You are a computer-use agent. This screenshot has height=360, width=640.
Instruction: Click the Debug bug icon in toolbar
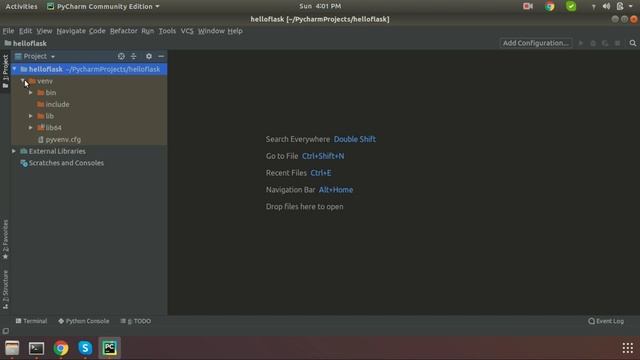pos(593,43)
